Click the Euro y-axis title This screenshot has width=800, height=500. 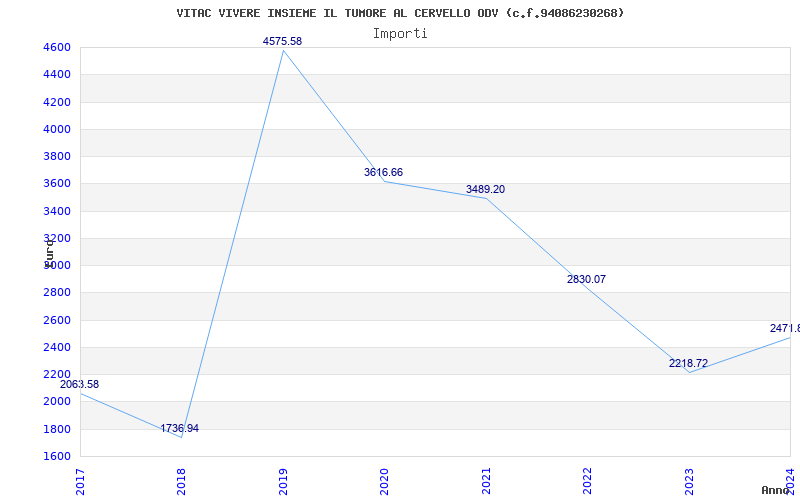(49, 253)
